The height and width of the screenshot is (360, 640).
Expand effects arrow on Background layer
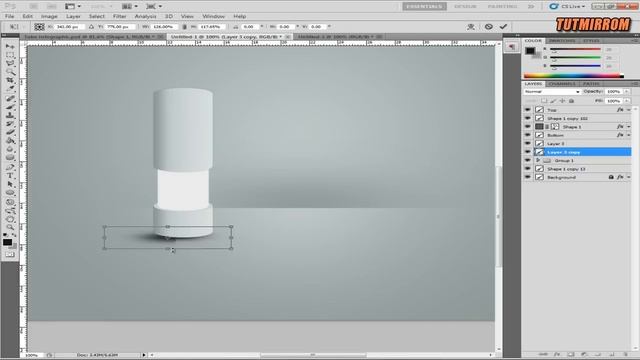point(629,177)
